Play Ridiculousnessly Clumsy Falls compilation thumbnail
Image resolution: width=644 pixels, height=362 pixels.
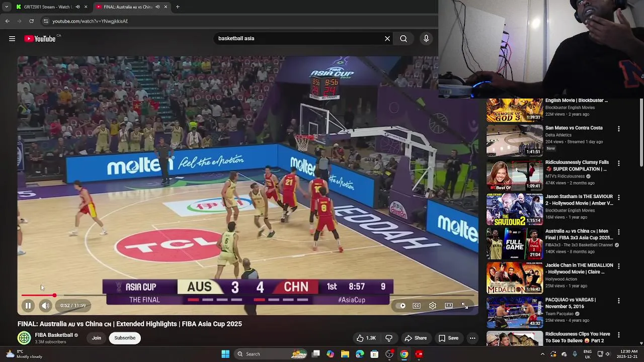tap(514, 174)
